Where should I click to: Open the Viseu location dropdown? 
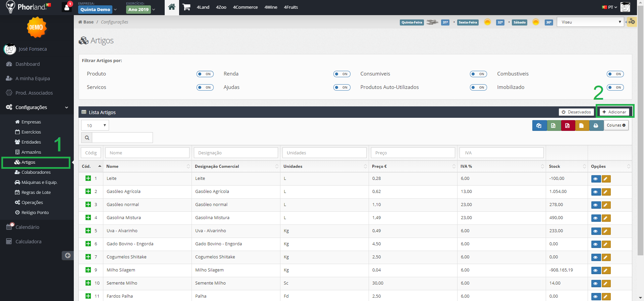[x=590, y=22]
